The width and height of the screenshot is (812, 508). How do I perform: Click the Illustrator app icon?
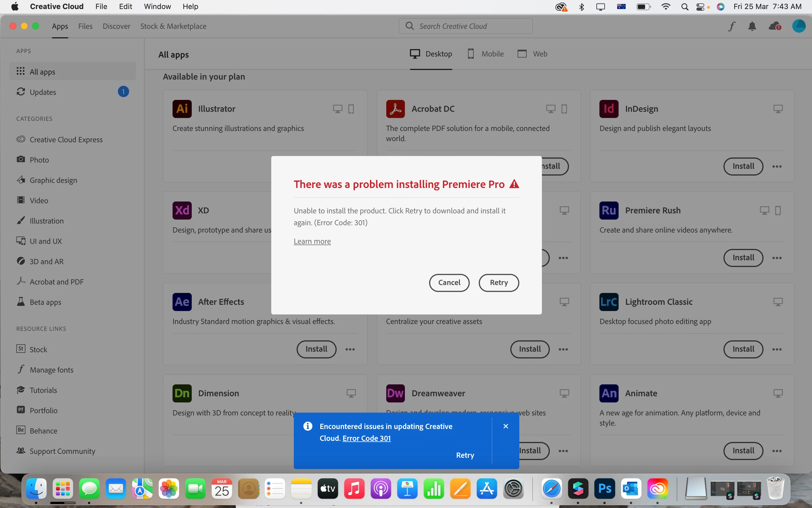[x=182, y=109]
